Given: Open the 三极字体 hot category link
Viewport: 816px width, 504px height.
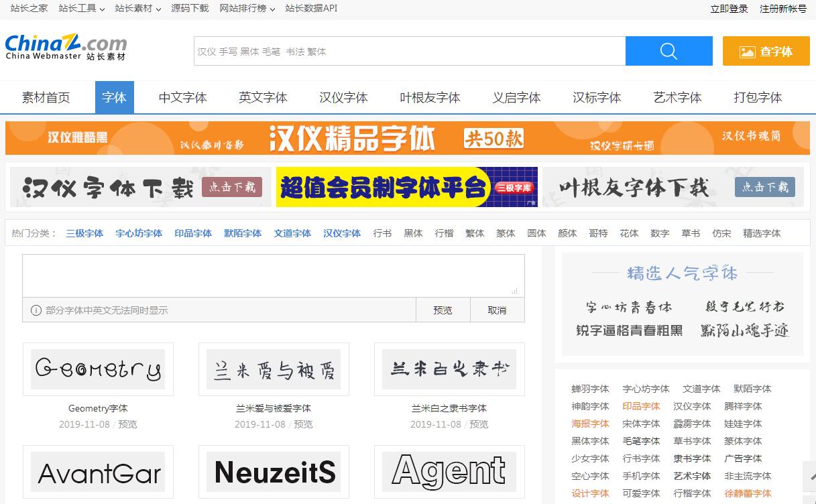Looking at the screenshot, I should (x=84, y=233).
